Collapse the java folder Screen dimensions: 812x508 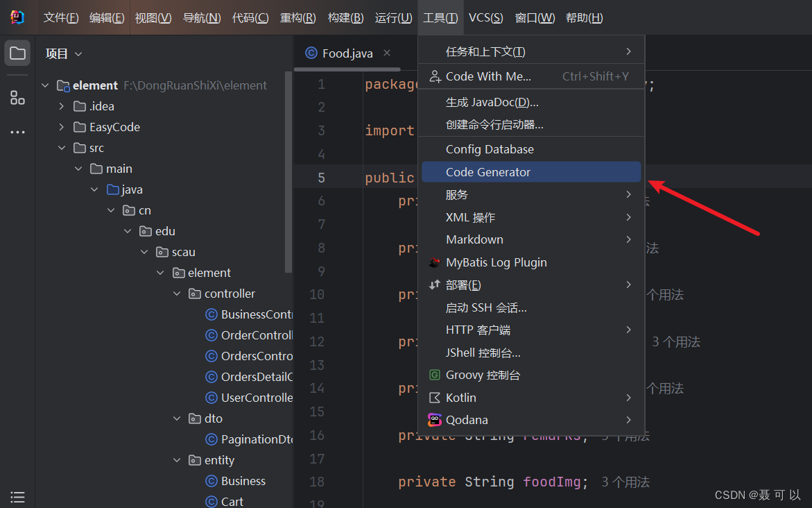coord(94,189)
